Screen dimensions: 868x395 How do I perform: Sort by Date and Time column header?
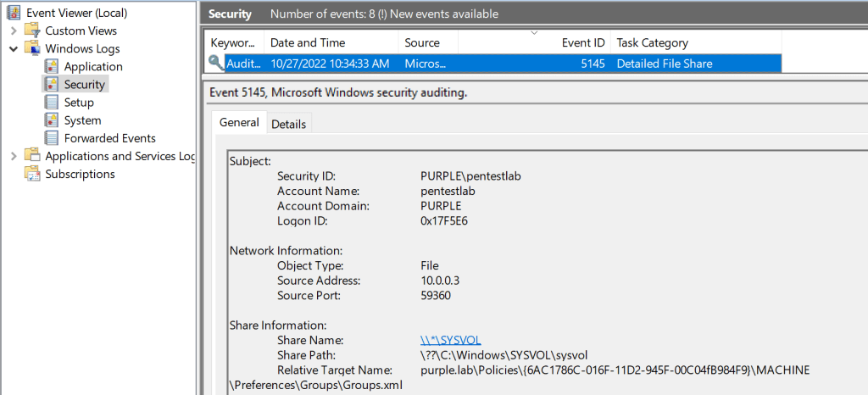[x=307, y=42]
